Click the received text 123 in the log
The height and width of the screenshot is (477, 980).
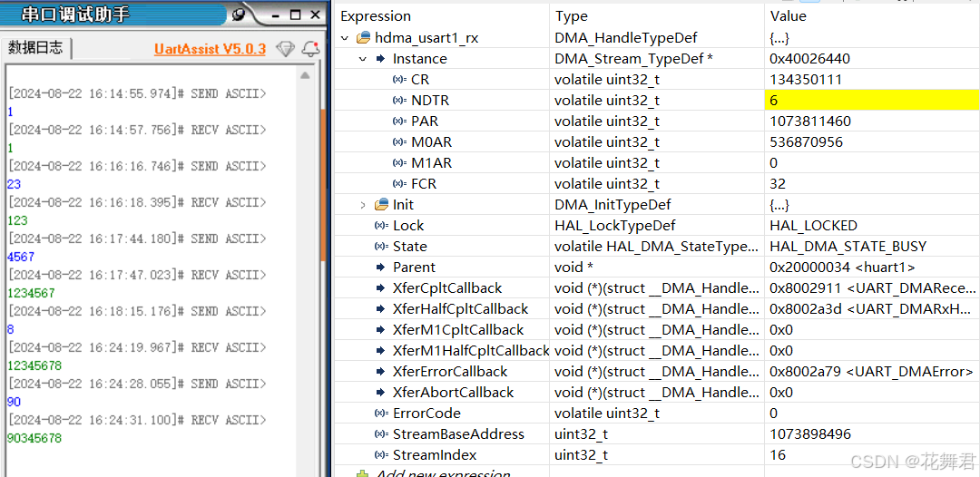pos(17,220)
